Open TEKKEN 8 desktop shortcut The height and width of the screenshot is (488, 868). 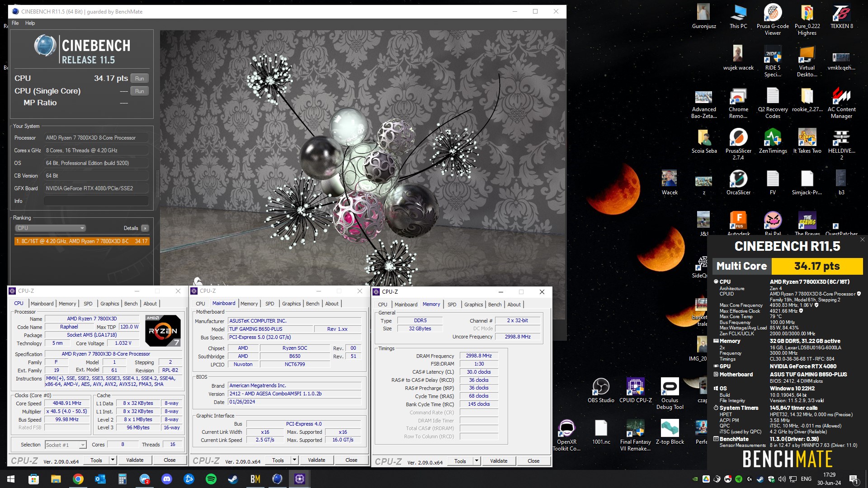(841, 17)
